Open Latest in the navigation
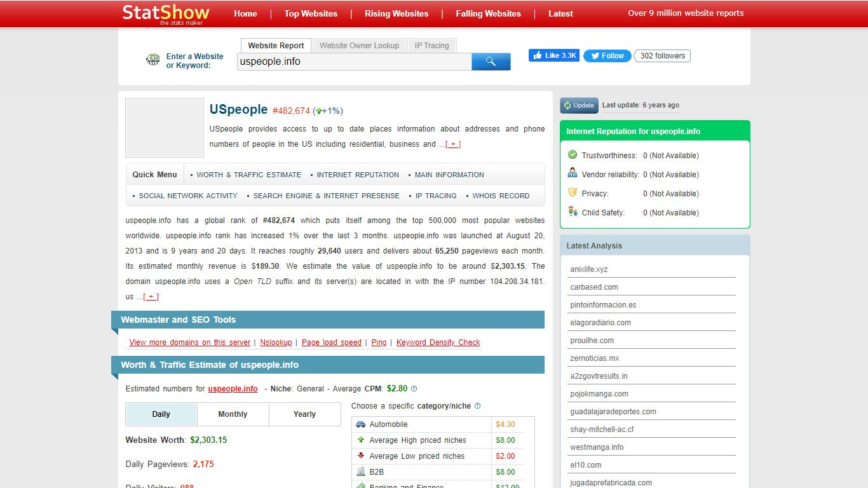 tap(560, 13)
